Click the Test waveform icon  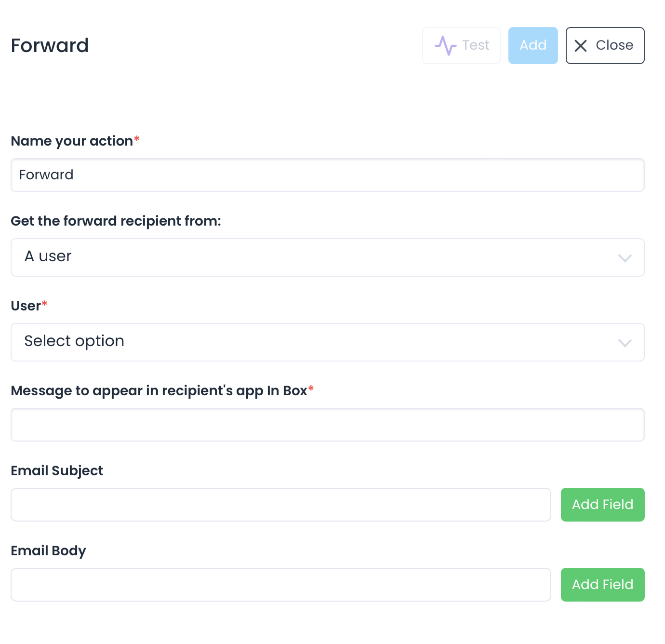pos(446,45)
